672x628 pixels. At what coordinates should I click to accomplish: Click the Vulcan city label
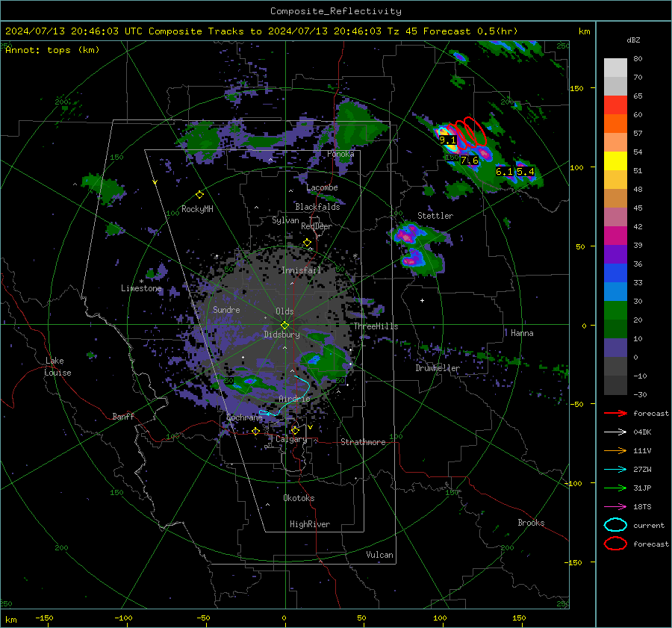point(379,555)
